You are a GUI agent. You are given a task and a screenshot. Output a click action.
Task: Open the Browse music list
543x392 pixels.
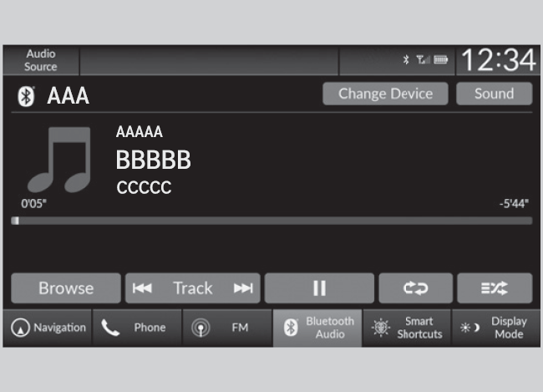pos(66,288)
